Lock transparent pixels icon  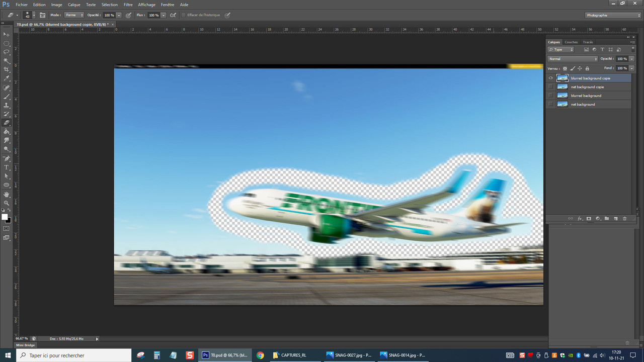point(565,68)
